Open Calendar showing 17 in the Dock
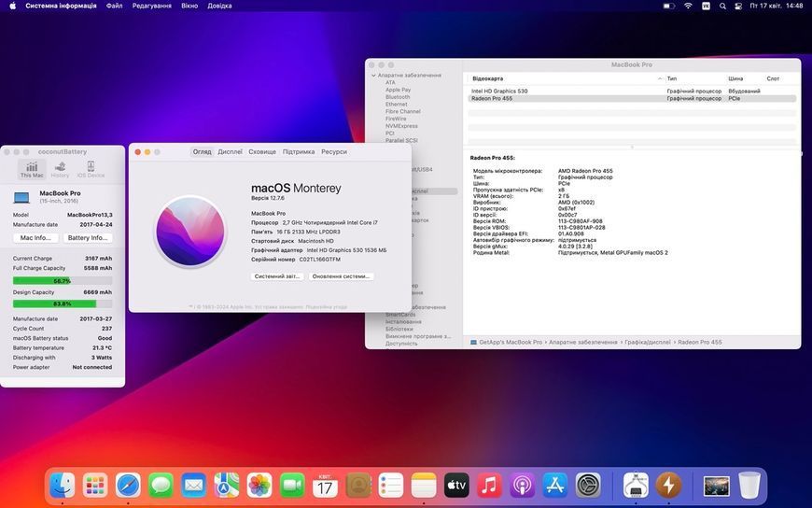812x508 pixels. coord(325,486)
